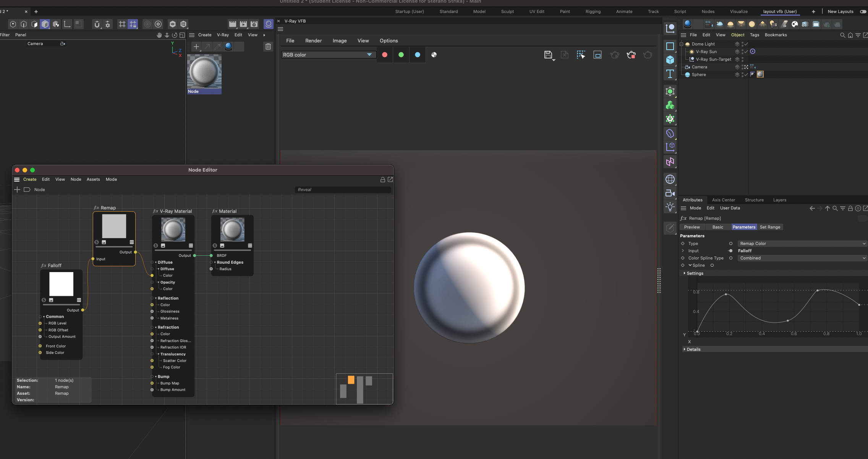This screenshot has height=459, width=868.
Task: Open the Type Remap Color dropdown
Action: (802, 243)
